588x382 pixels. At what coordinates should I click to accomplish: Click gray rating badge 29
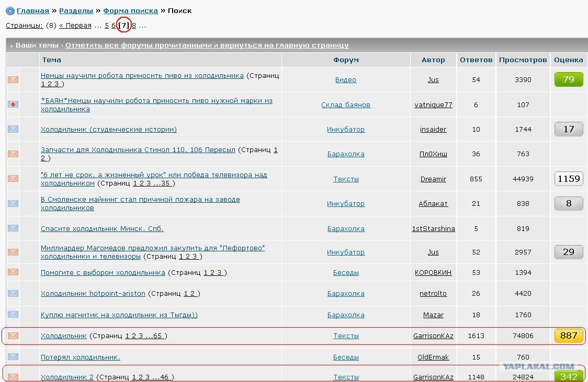click(x=569, y=252)
